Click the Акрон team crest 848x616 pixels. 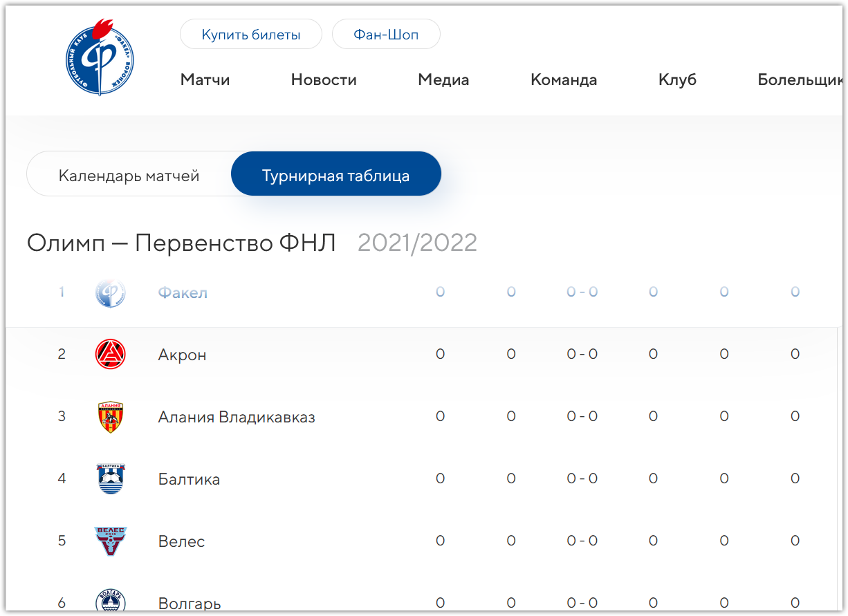[110, 355]
